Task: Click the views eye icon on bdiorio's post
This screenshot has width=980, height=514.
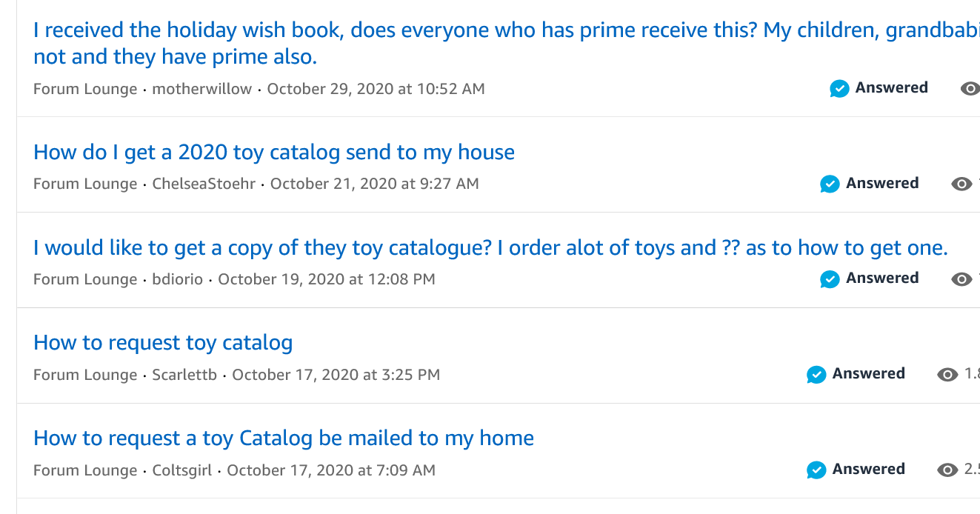Action: [x=961, y=279]
